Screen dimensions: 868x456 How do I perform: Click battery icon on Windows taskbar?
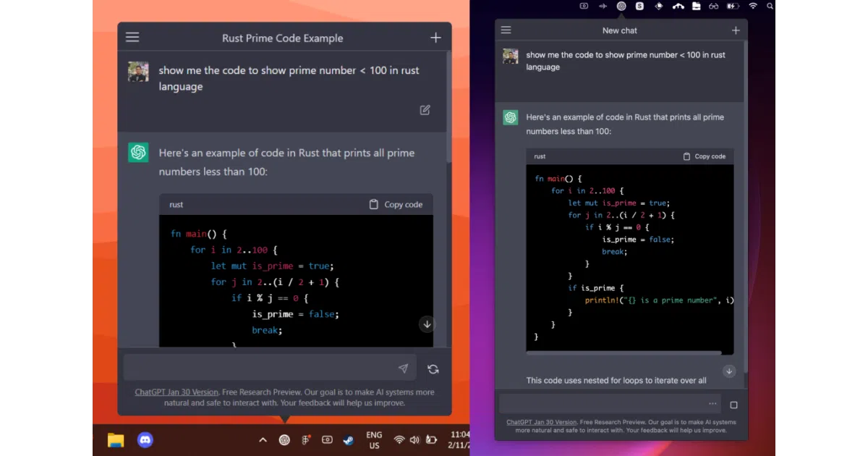pyautogui.click(x=431, y=439)
